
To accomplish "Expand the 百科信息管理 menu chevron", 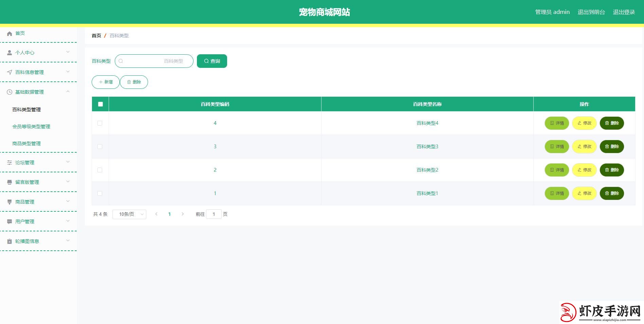I will point(68,72).
